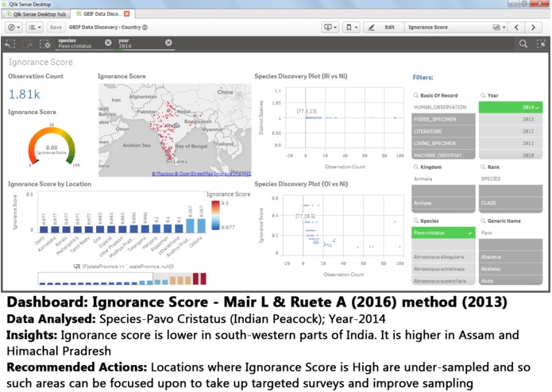Image resolution: width=552 pixels, height=392 pixels.
Task: Select Abroscopus superciliaris species
Action: coord(443,281)
